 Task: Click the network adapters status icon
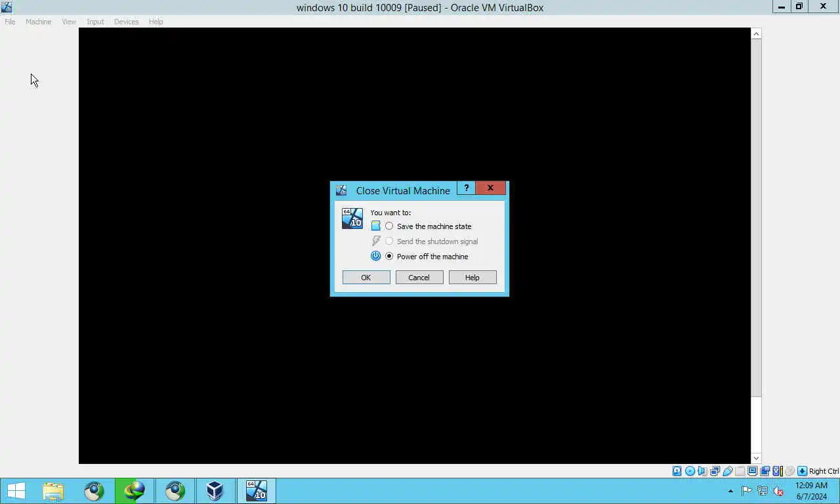coord(715,471)
